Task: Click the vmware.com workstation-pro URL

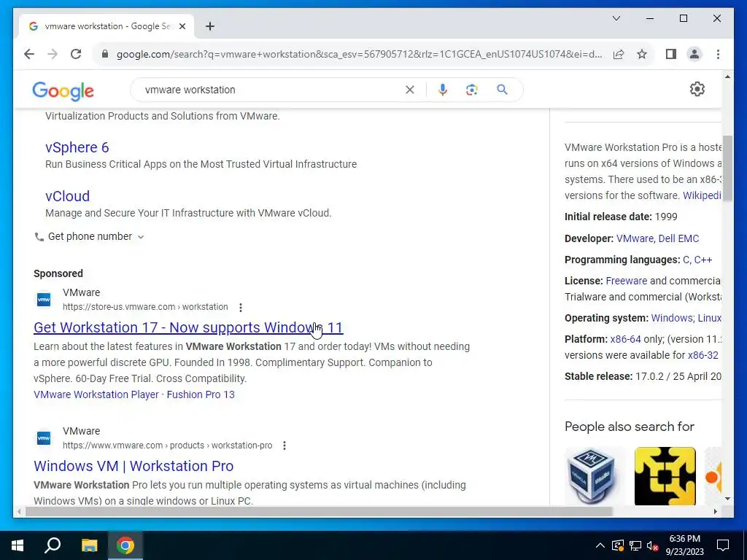Action: [168, 446]
